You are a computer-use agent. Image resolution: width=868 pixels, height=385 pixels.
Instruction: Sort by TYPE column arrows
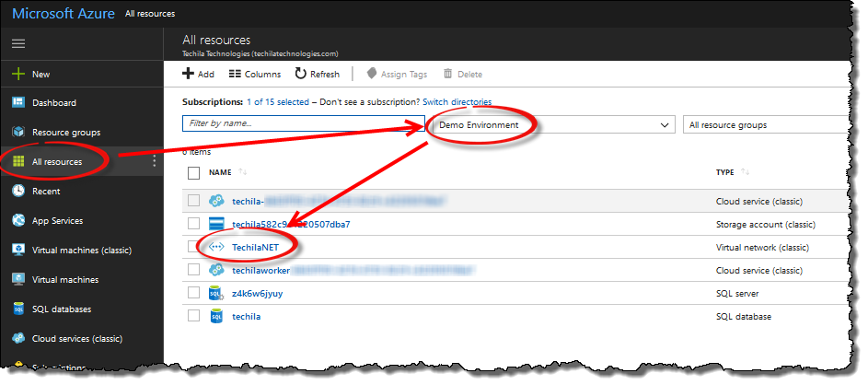pyautogui.click(x=745, y=171)
